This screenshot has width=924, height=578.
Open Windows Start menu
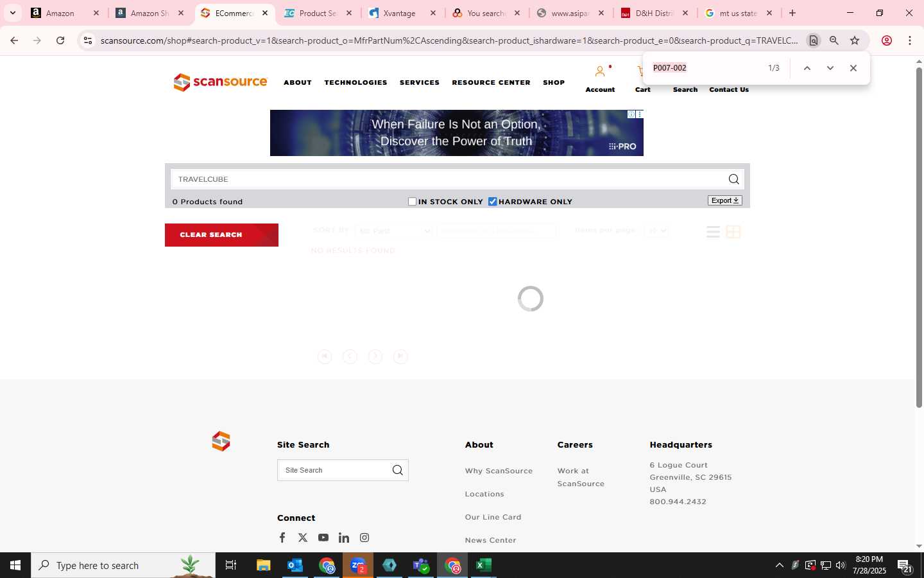[15, 565]
